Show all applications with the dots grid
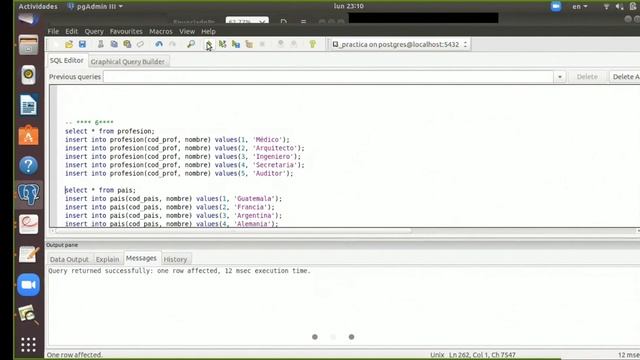640x360 pixels. tap(29, 345)
